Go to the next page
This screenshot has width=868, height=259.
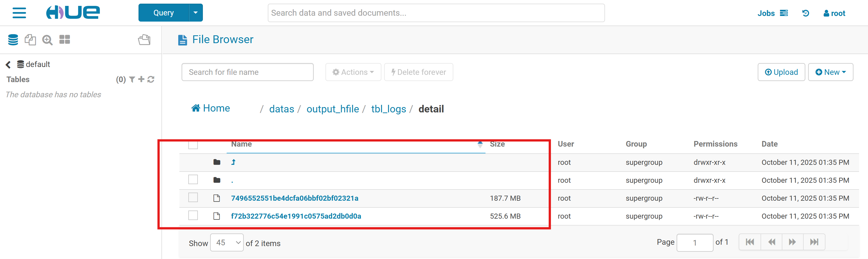[792, 242]
